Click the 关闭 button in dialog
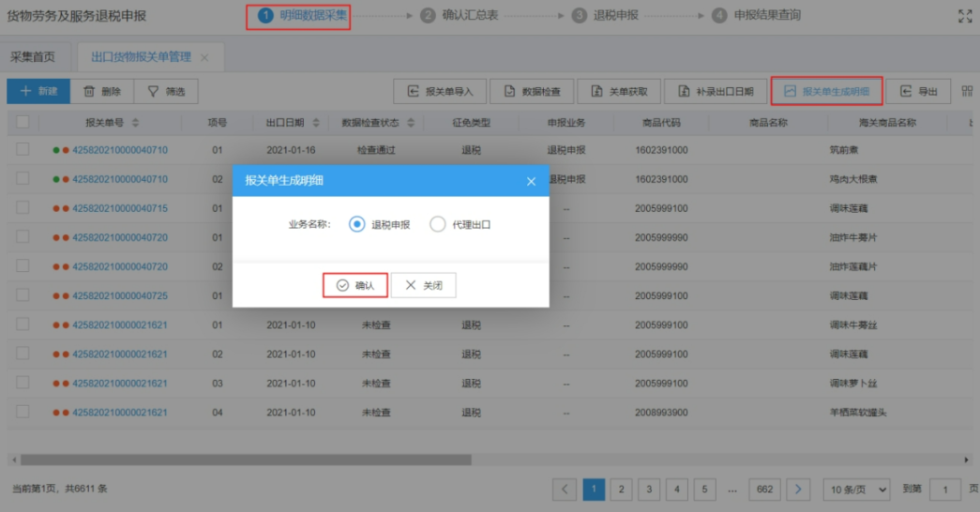The image size is (980, 512). pyautogui.click(x=424, y=285)
